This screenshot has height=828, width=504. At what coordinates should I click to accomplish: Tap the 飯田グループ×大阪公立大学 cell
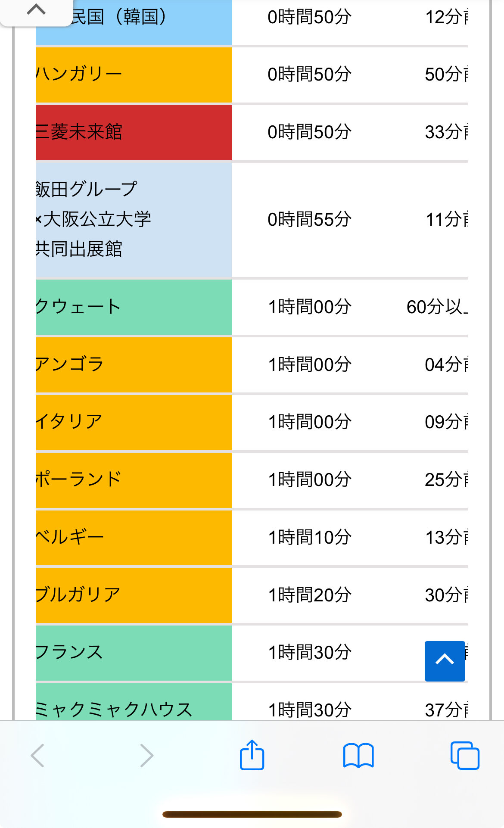pyautogui.click(x=134, y=219)
